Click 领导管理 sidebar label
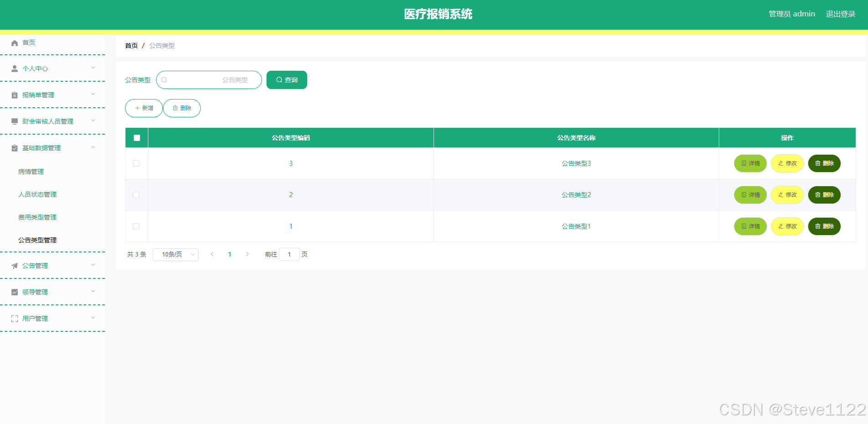The image size is (868, 424). [x=35, y=292]
